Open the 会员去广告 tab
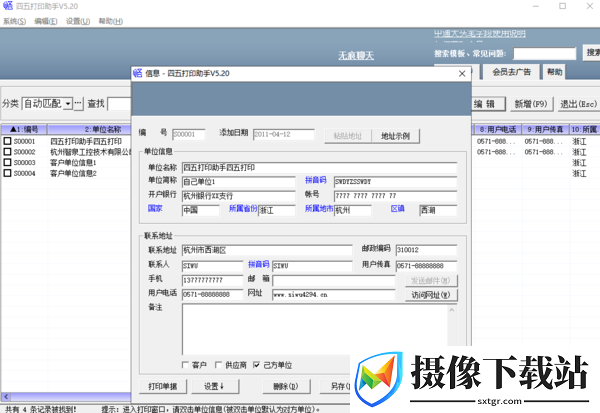The height and width of the screenshot is (413, 600). tap(512, 72)
